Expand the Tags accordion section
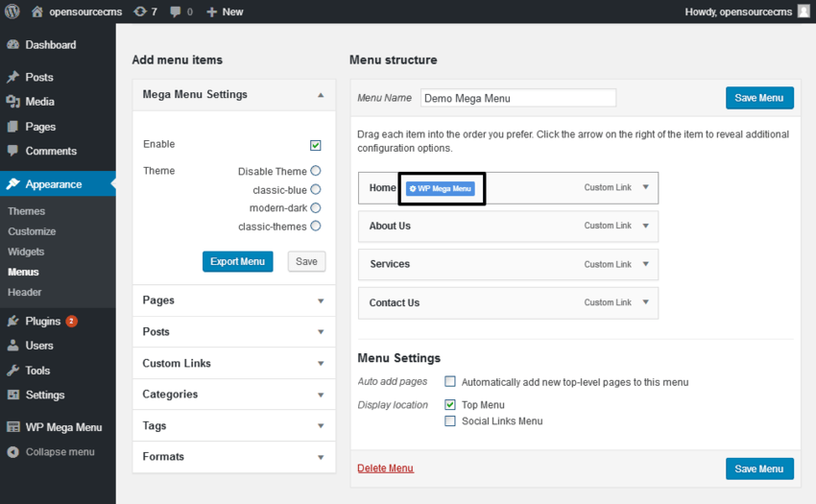Image resolution: width=816 pixels, height=504 pixels. click(321, 426)
